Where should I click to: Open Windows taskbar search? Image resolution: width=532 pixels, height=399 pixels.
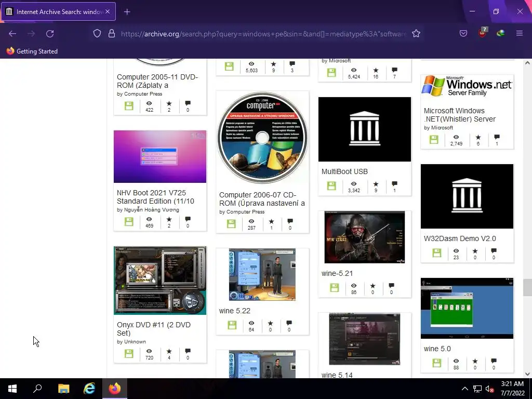pyautogui.click(x=37, y=389)
